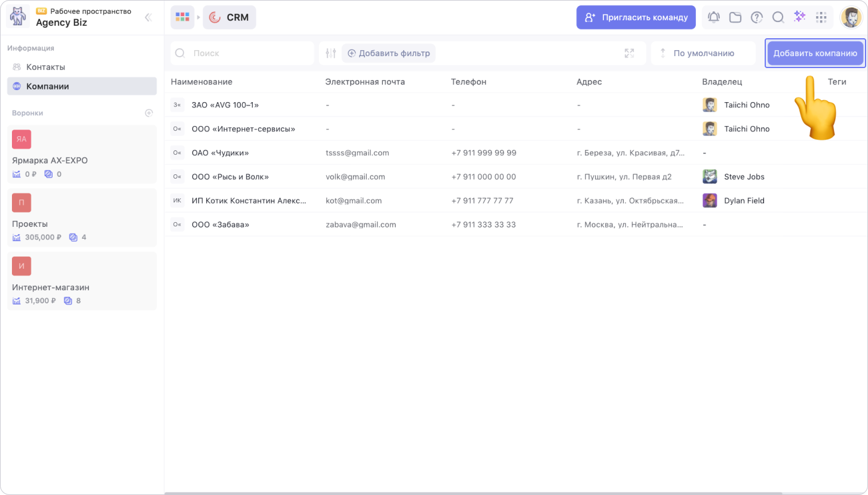Click the 'Добавить компанию' button

pos(815,53)
